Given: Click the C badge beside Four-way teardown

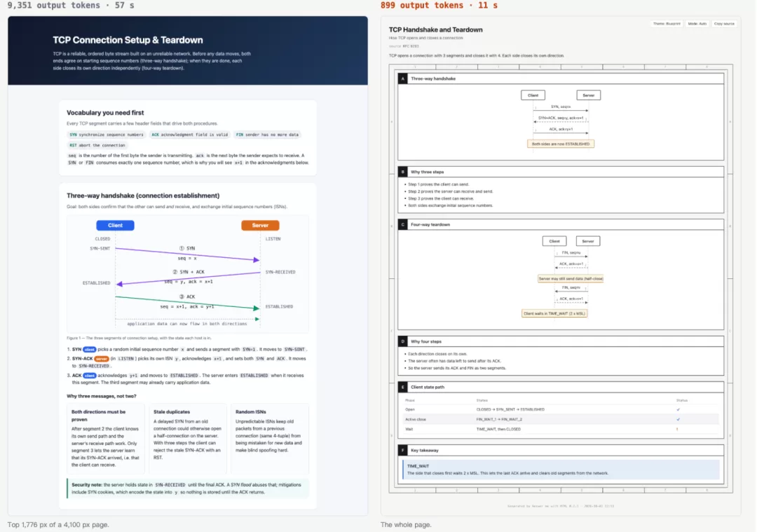Looking at the screenshot, I should pos(402,224).
